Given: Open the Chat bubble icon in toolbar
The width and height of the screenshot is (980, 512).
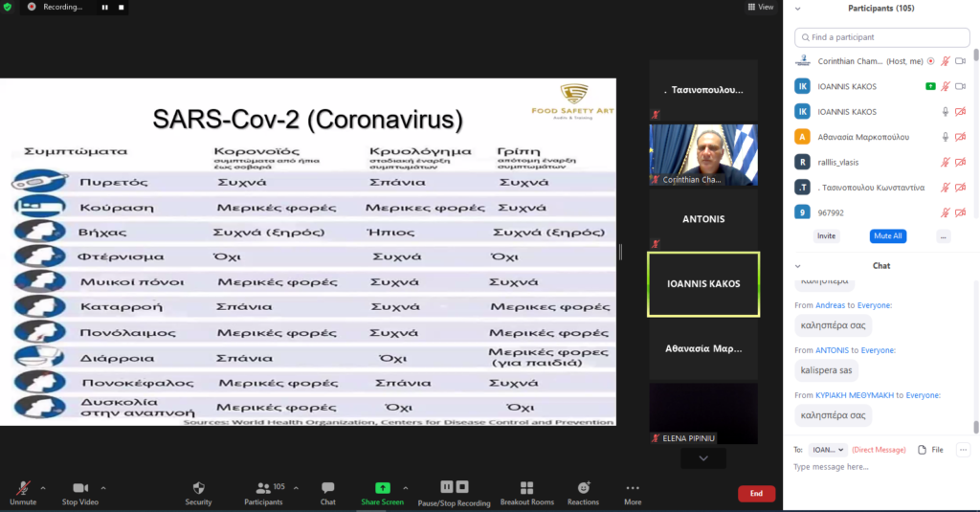Looking at the screenshot, I should coord(328,488).
